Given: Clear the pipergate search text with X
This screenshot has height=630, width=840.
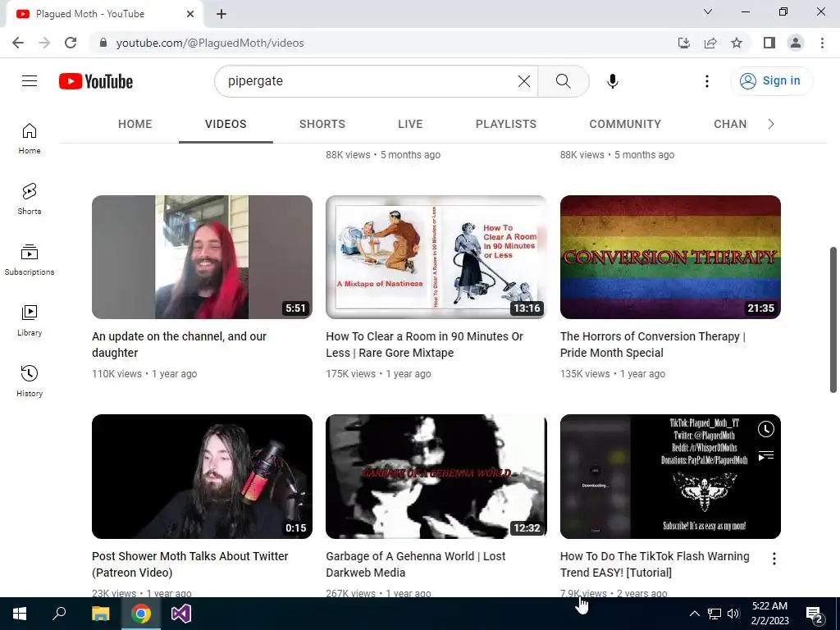Looking at the screenshot, I should click(x=524, y=81).
